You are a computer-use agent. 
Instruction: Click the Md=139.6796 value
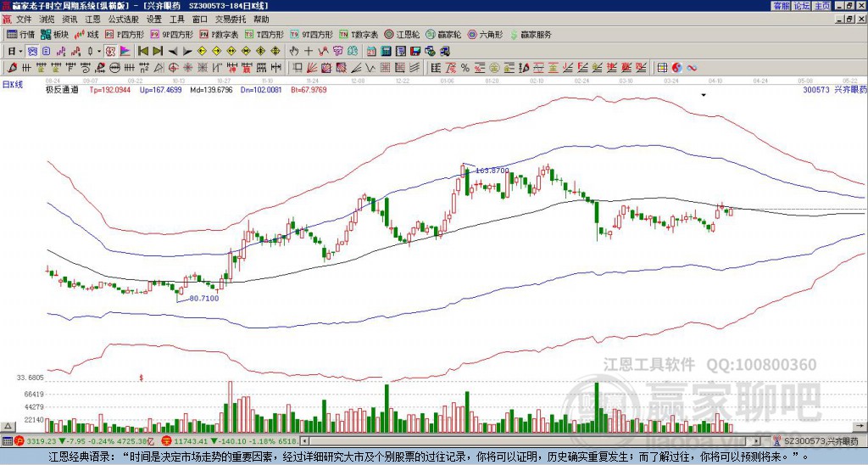pyautogui.click(x=211, y=89)
